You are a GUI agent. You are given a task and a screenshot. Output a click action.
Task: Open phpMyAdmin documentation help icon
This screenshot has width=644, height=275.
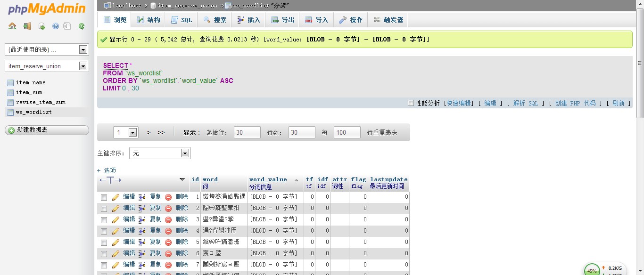pyautogui.click(x=56, y=26)
